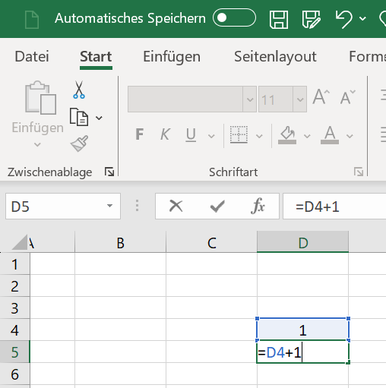Open the Copy options dropdown arrow
The width and height of the screenshot is (386, 388).
click(99, 118)
